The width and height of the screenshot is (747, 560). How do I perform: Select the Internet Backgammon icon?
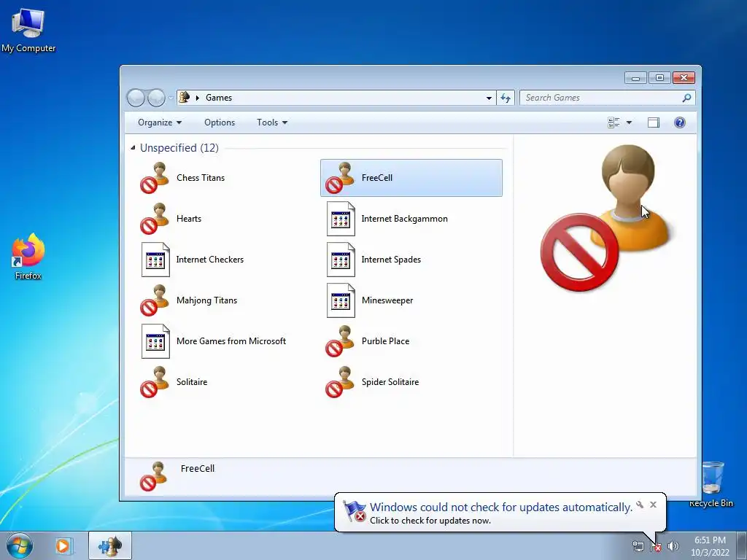pyautogui.click(x=341, y=219)
